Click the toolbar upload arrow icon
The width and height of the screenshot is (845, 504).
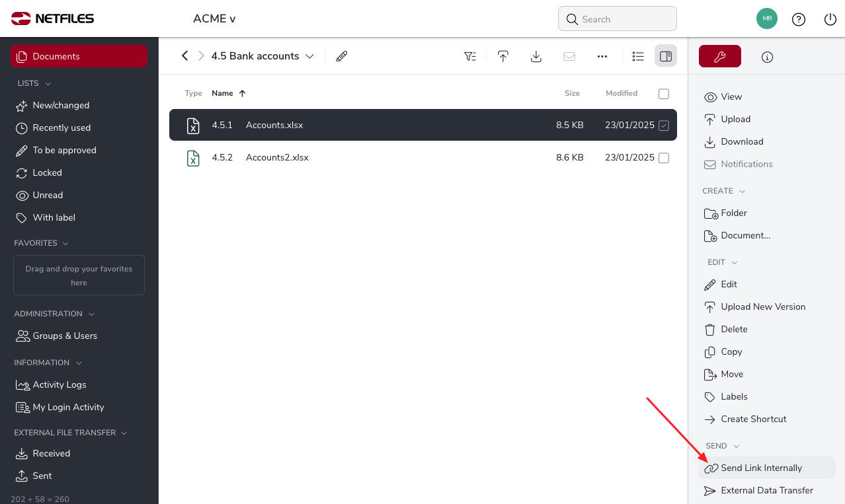point(503,56)
